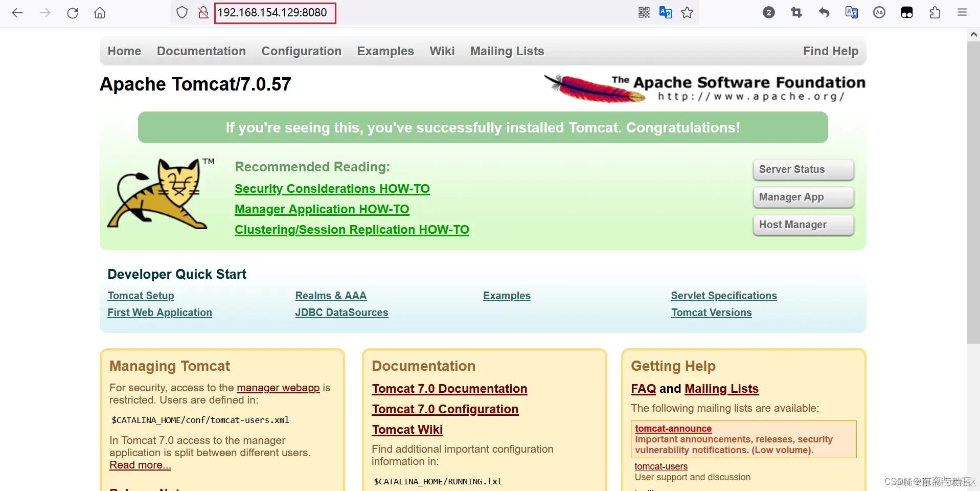
Task: Click the insecure connection padlock icon
Action: pos(203,12)
